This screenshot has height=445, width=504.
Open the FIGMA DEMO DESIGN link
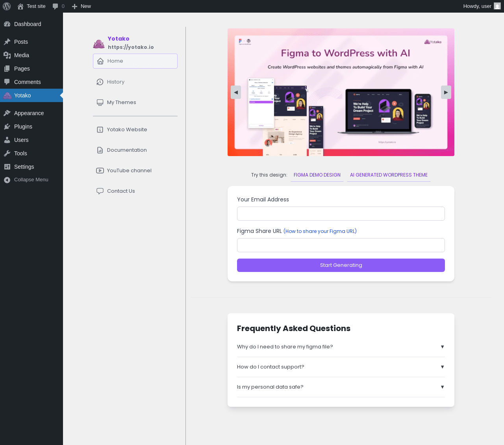[x=317, y=175]
